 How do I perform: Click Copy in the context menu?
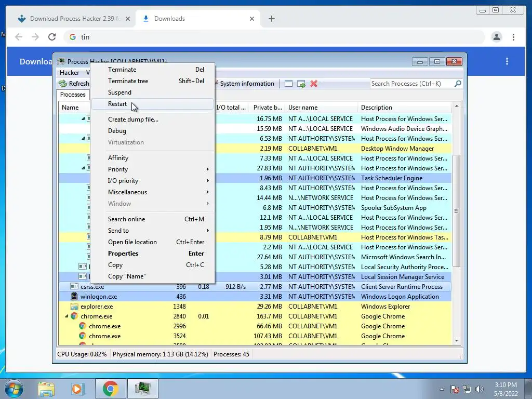click(x=153, y=265)
